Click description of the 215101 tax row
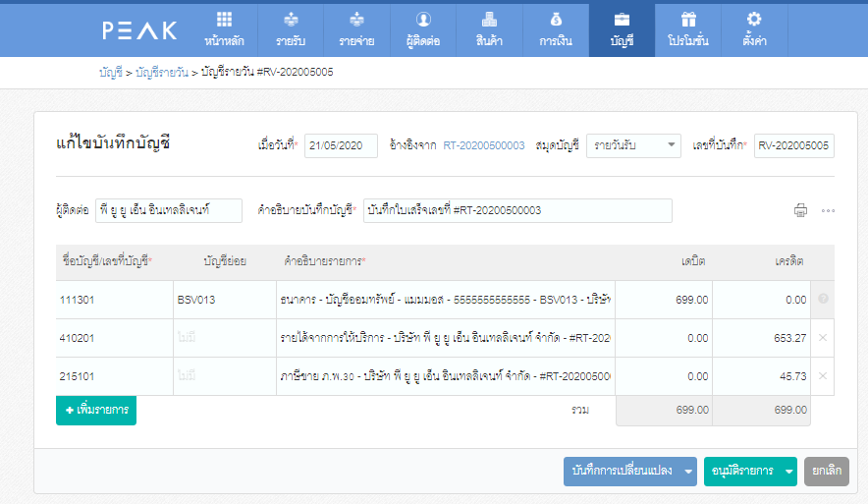The width and height of the screenshot is (868, 504). (446, 376)
